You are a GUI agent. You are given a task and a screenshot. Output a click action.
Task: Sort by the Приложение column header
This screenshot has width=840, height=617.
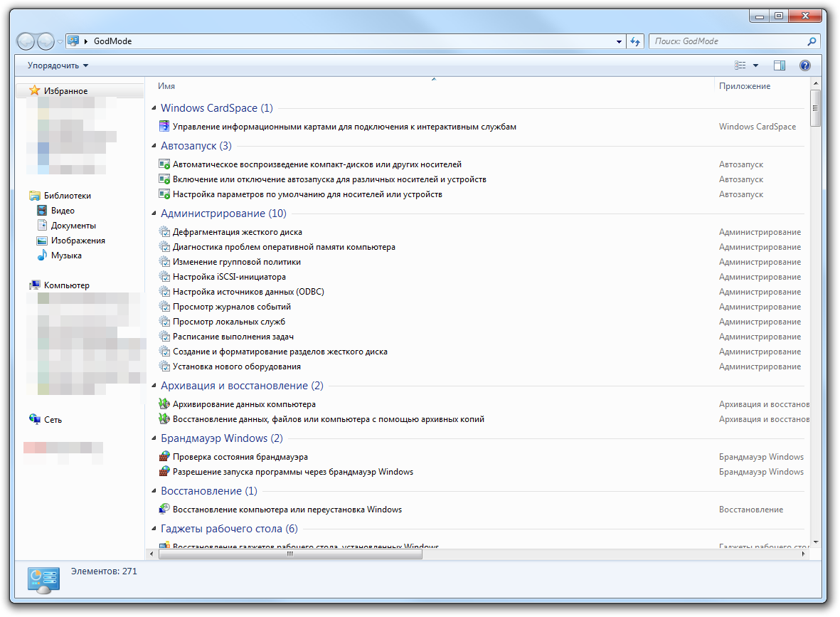tap(745, 86)
